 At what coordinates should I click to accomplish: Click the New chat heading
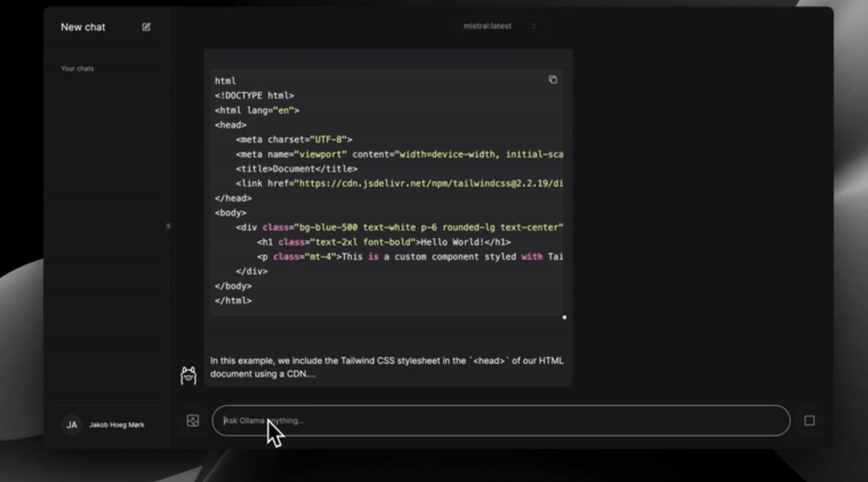click(x=83, y=27)
